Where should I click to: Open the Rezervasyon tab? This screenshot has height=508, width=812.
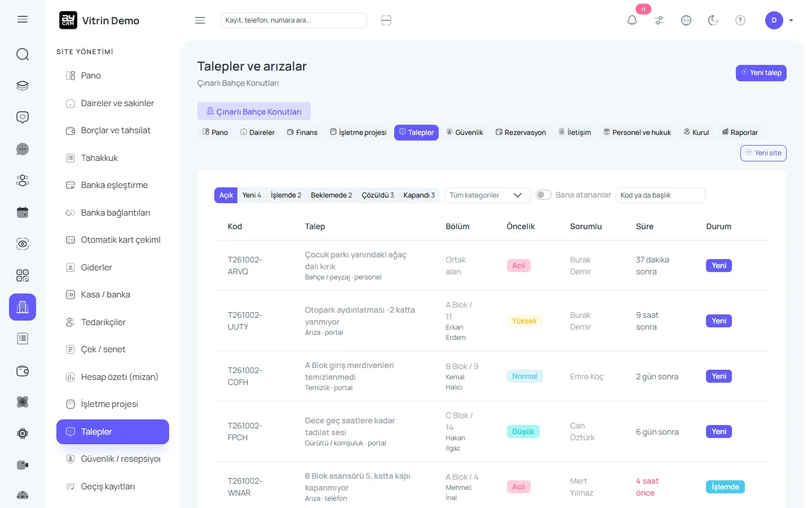coord(520,133)
